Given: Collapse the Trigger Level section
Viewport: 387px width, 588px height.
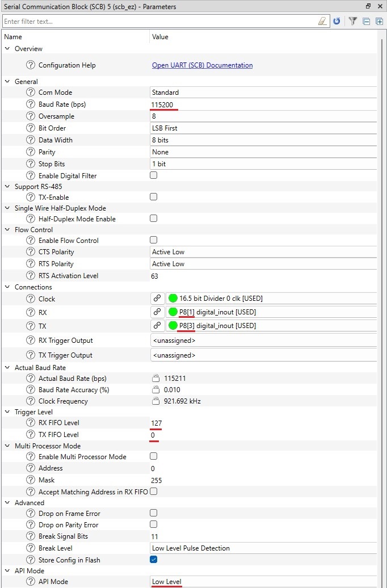Looking at the screenshot, I should (x=7, y=411).
